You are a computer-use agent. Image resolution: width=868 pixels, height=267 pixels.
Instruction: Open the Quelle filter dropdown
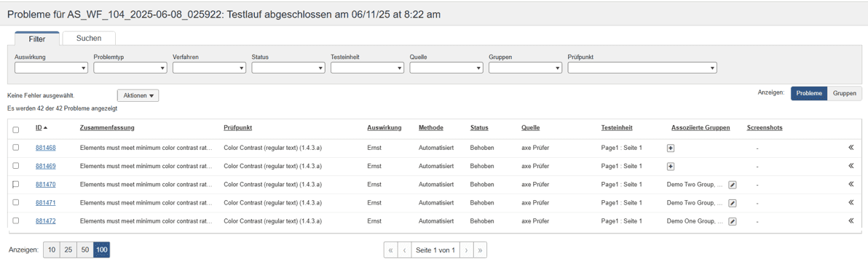coord(446,68)
